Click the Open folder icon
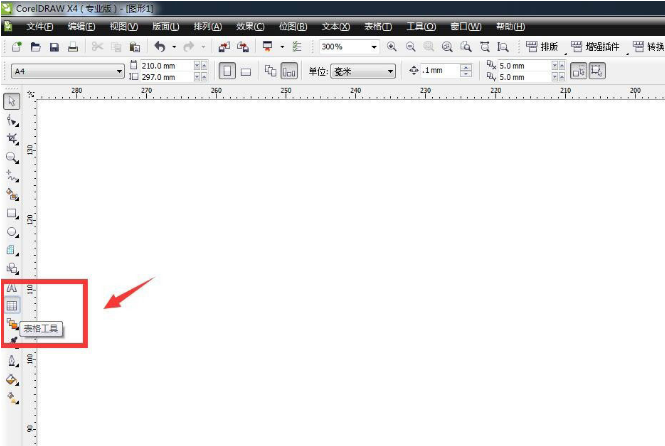This screenshot has height=446, width=665. point(36,47)
